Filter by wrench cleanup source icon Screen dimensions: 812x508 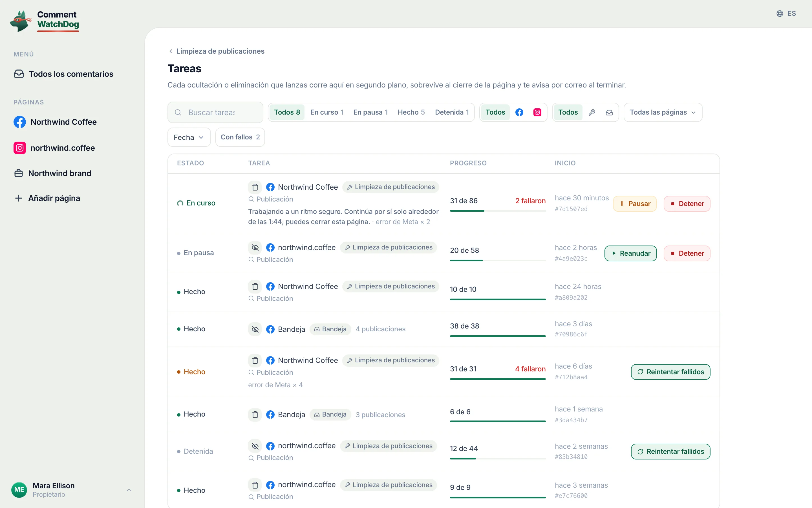[592, 112]
